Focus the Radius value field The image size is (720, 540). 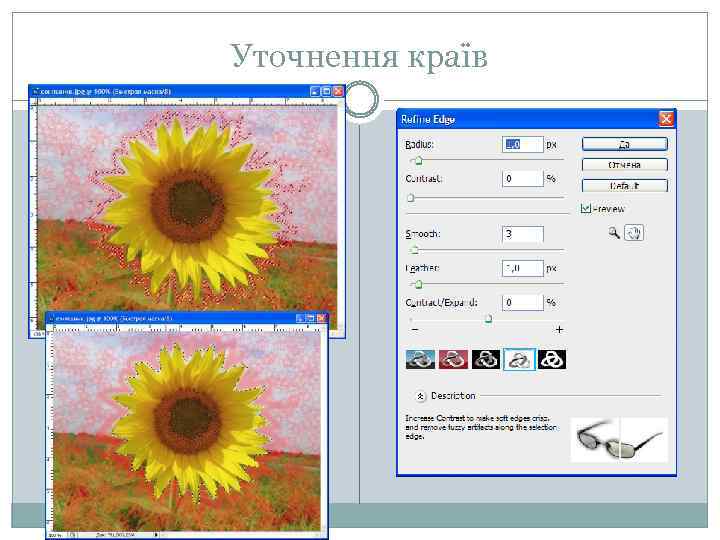coord(523,144)
